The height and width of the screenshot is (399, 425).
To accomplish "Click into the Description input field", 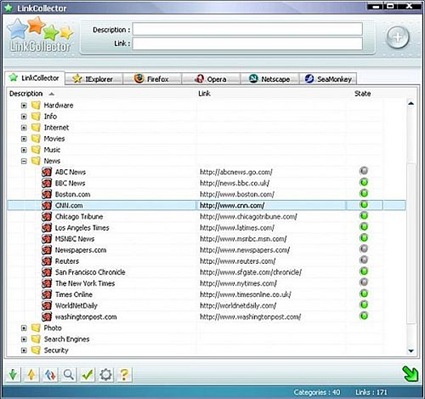I will pos(248,29).
